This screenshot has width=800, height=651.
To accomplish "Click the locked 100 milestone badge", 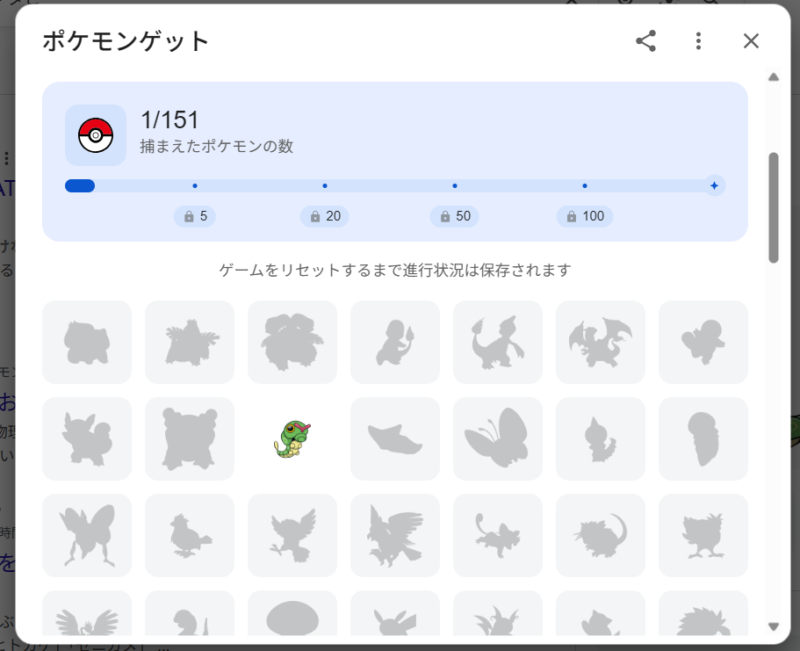I will pyautogui.click(x=585, y=216).
